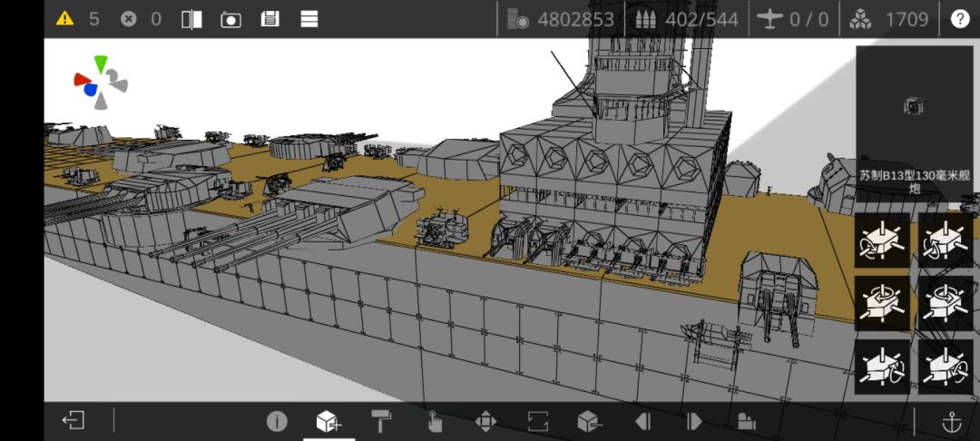Select the add part cube tool
The image size is (980, 441).
point(328,422)
